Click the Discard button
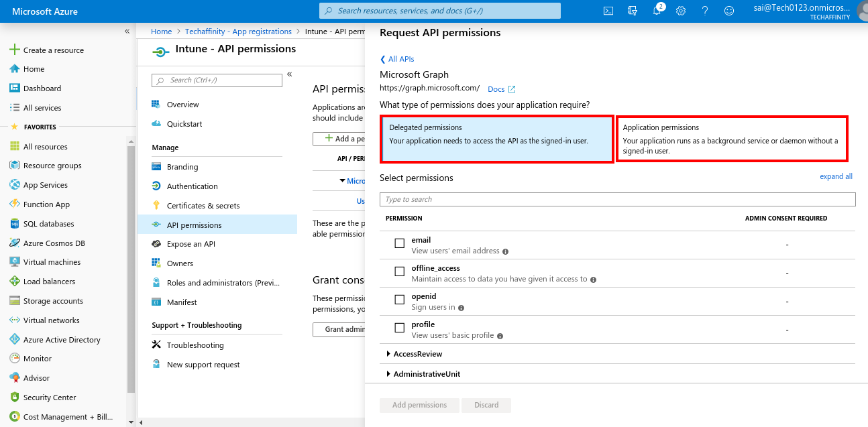This screenshot has height=427, width=868. pos(486,405)
